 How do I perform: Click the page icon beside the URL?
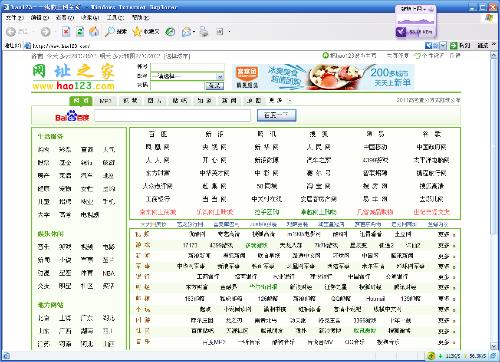28,45
